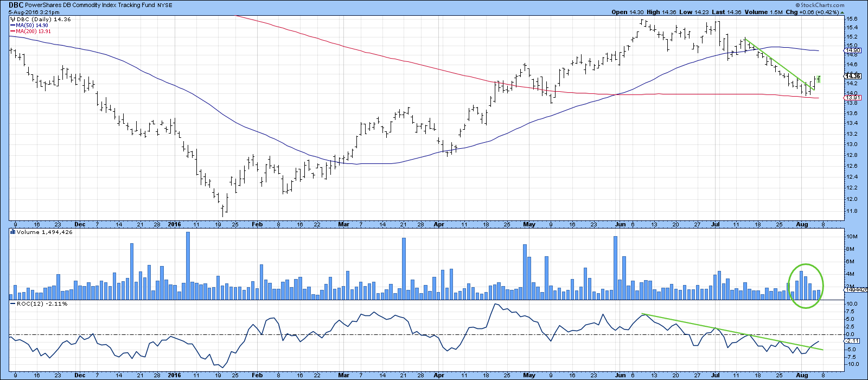This screenshot has width=868, height=380.
Task: Click the Open 14.30 quote value
Action: click(x=627, y=12)
